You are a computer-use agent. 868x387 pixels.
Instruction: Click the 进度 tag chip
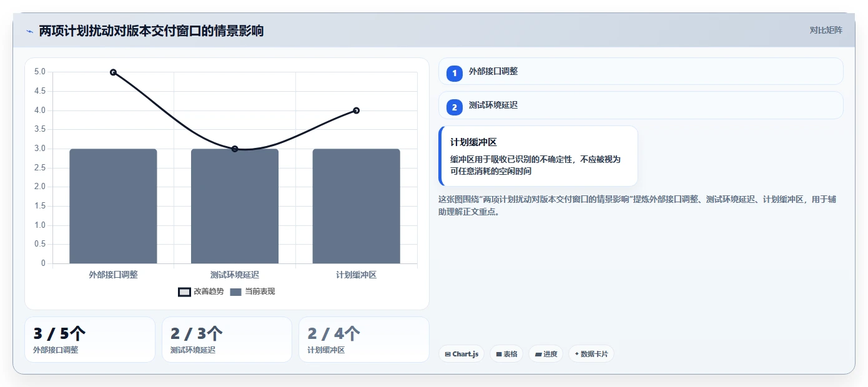pos(546,354)
